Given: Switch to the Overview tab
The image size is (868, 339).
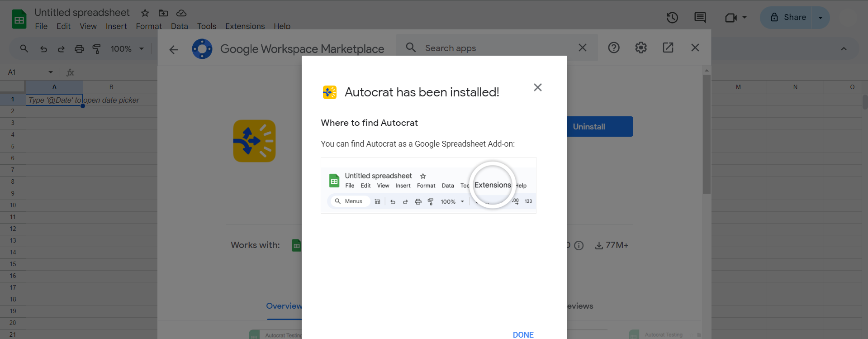Looking at the screenshot, I should click(x=284, y=306).
